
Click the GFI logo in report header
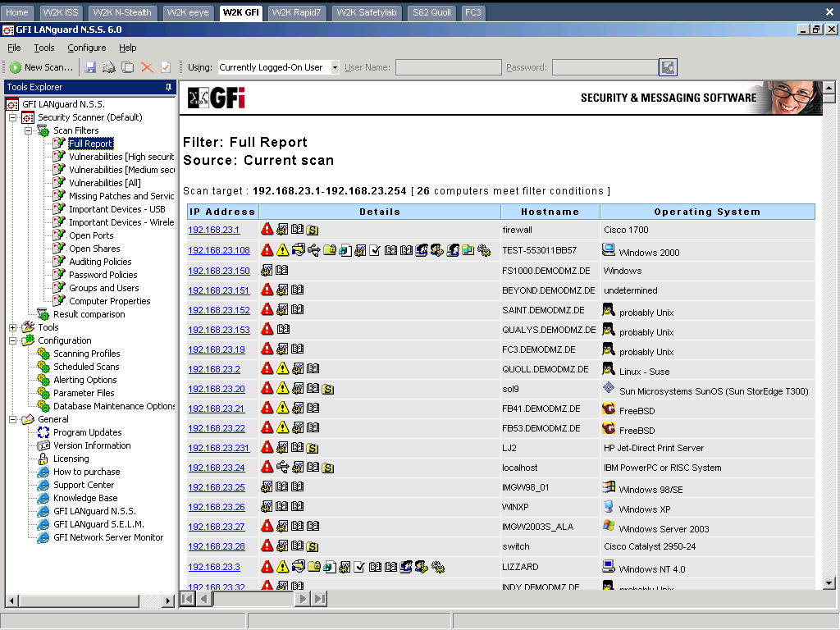pyautogui.click(x=217, y=98)
